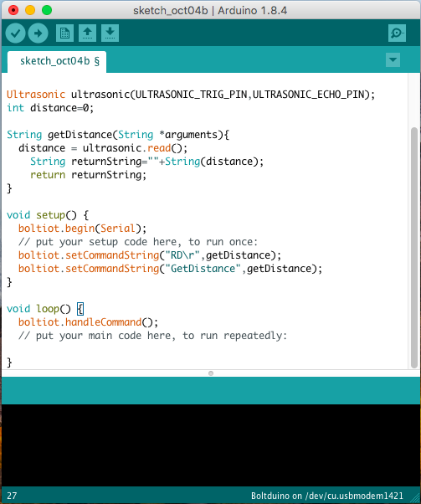The width and height of the screenshot is (421, 504).
Task: Open a sketch with the up-arrow icon
Action: (x=87, y=33)
